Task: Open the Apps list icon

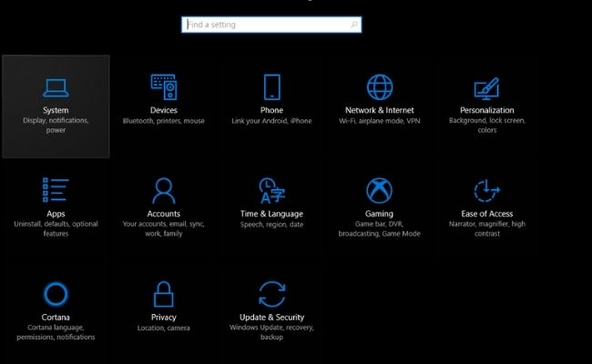Action: point(56,189)
